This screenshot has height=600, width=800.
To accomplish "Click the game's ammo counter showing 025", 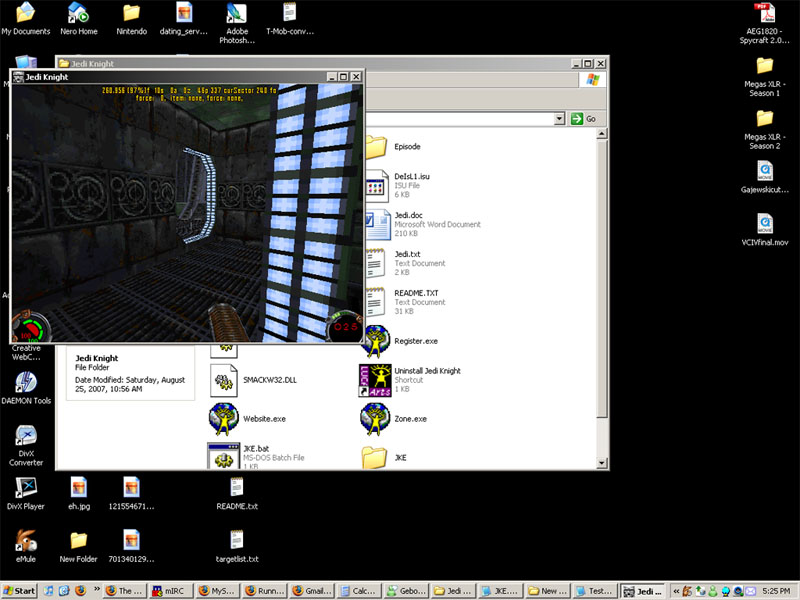I will (x=345, y=327).
